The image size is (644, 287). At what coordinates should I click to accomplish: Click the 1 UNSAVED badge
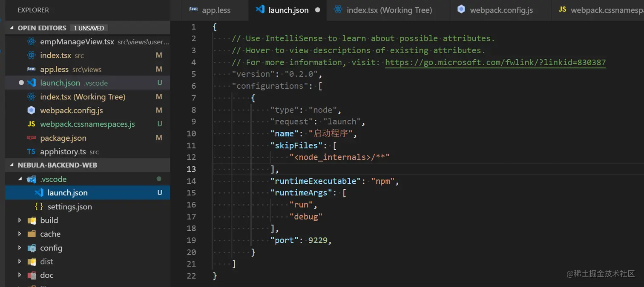click(89, 28)
